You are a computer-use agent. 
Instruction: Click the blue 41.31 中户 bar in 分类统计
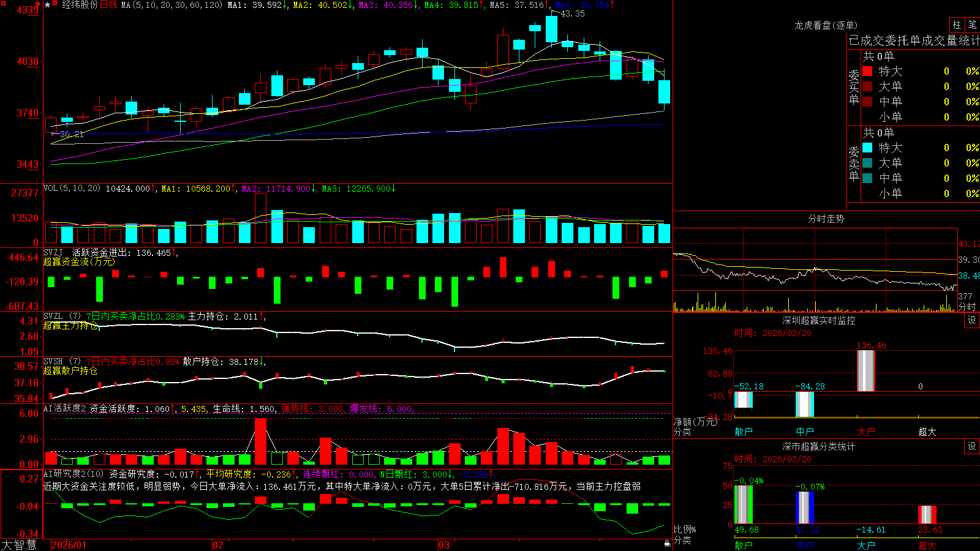click(x=805, y=508)
